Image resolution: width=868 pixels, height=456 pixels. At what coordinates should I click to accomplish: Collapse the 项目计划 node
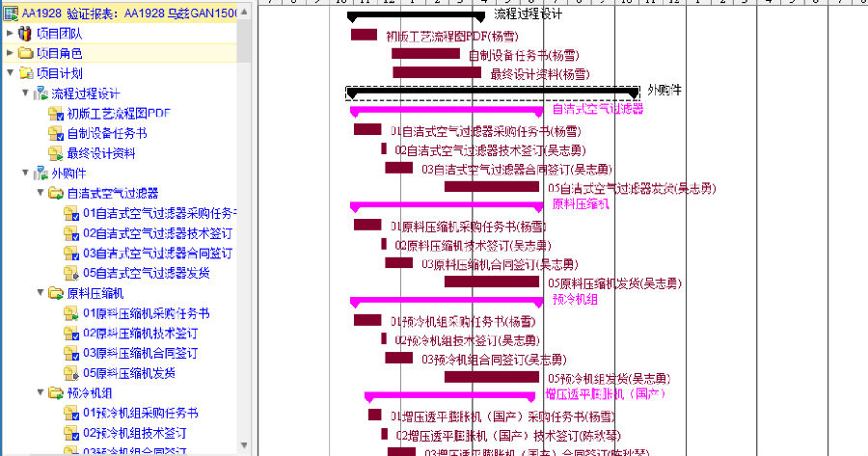pyautogui.click(x=10, y=72)
